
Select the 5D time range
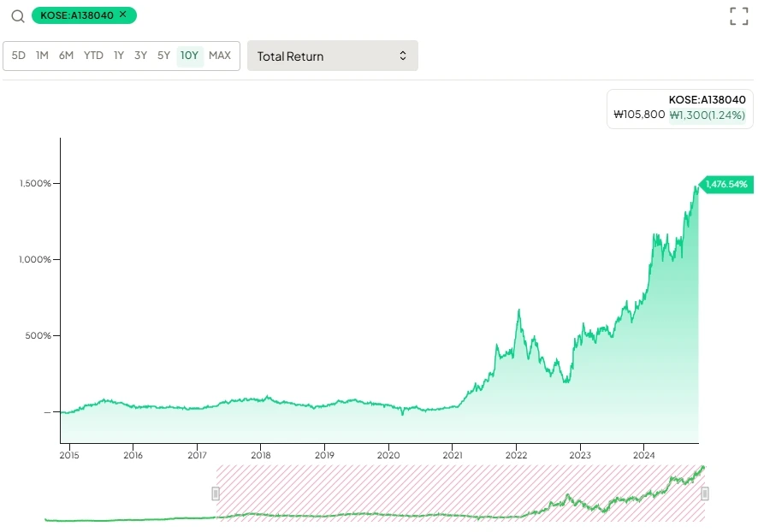click(x=18, y=56)
